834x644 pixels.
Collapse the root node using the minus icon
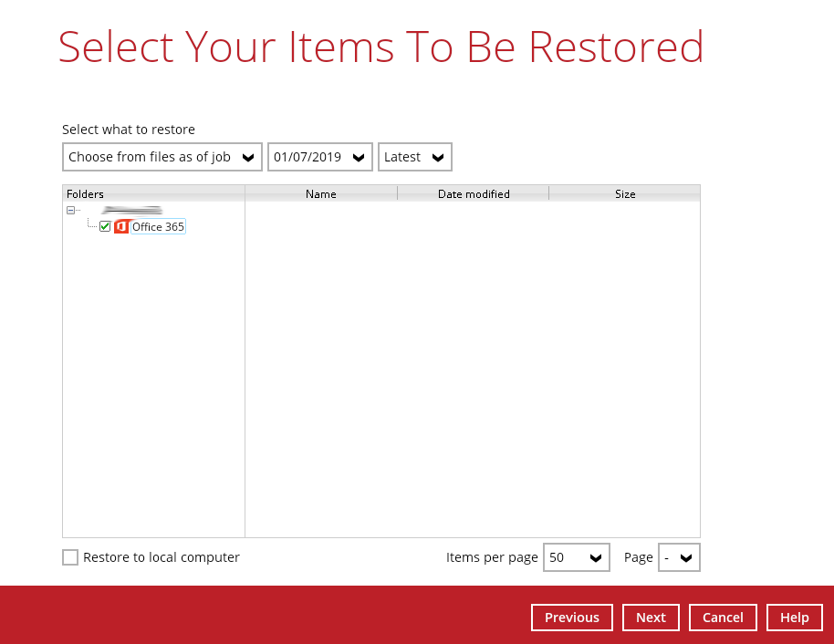[x=70, y=210]
